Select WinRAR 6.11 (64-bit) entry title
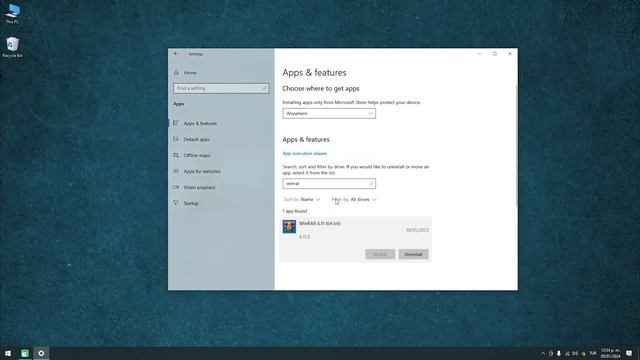Image resolution: width=640 pixels, height=360 pixels. point(320,223)
